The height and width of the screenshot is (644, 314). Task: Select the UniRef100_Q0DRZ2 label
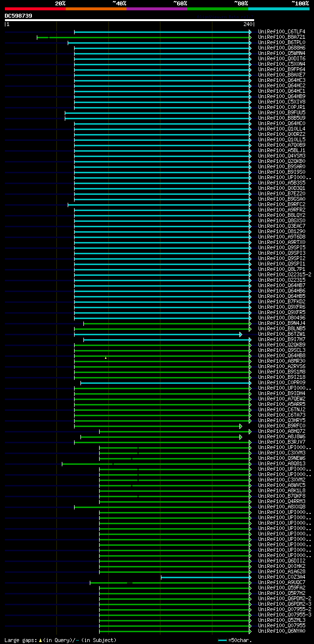click(282, 134)
